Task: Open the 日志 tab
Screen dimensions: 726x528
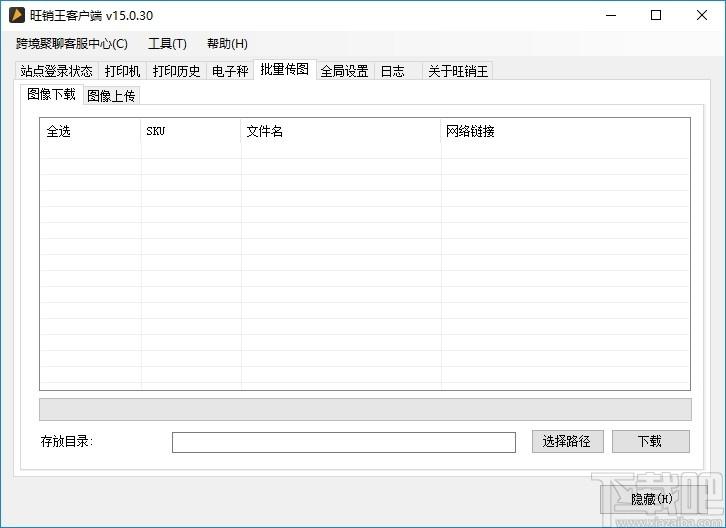Action: point(398,71)
